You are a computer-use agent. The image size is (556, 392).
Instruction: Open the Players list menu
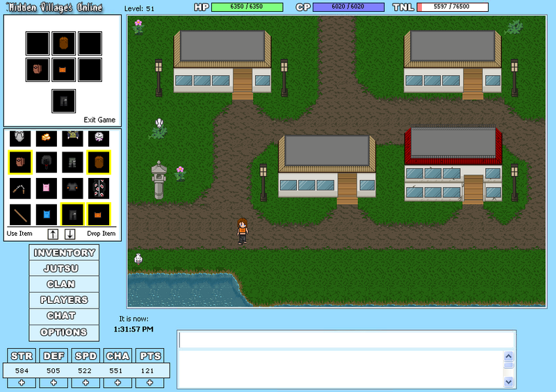point(65,300)
